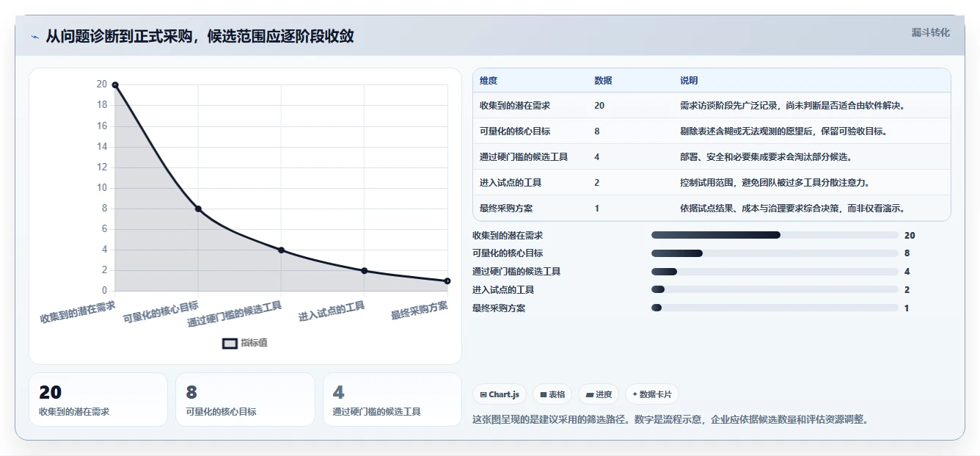Click the y-axis tick labeled 18

point(102,105)
